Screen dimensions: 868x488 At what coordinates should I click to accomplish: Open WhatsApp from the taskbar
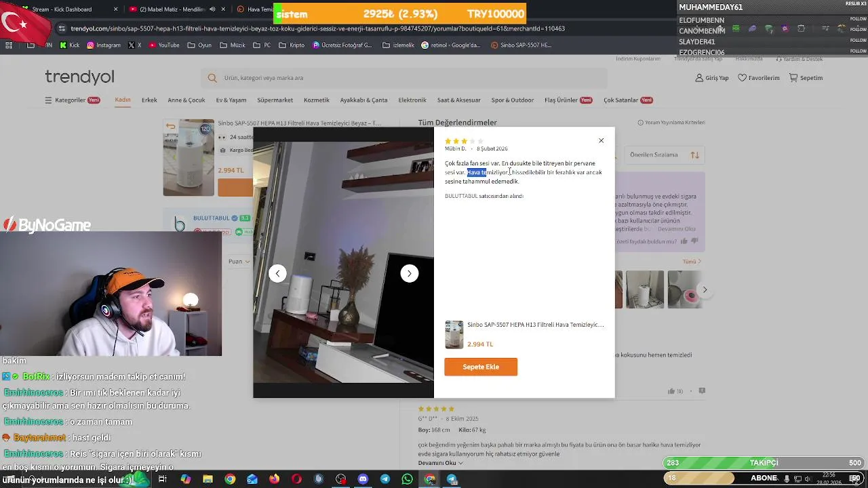click(x=407, y=479)
